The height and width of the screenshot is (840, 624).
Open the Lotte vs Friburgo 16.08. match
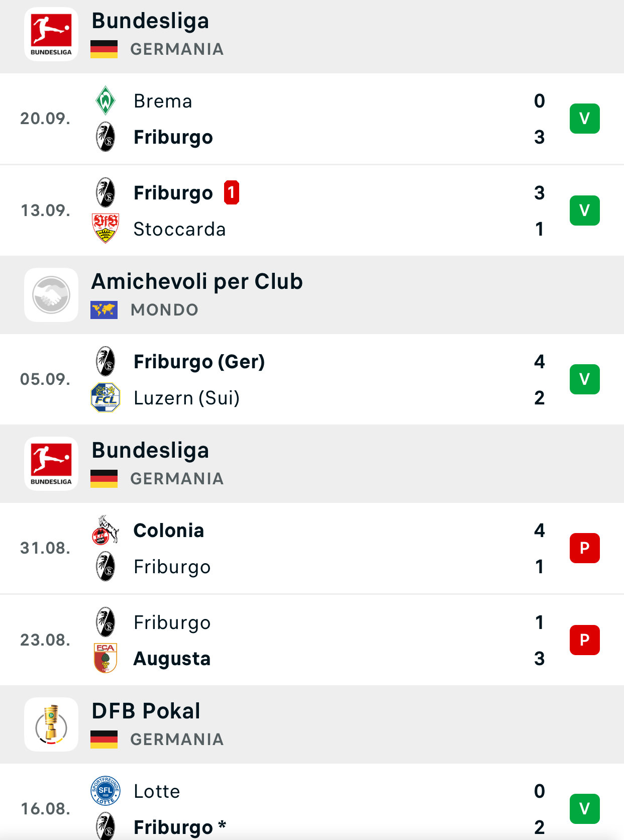[x=312, y=802]
